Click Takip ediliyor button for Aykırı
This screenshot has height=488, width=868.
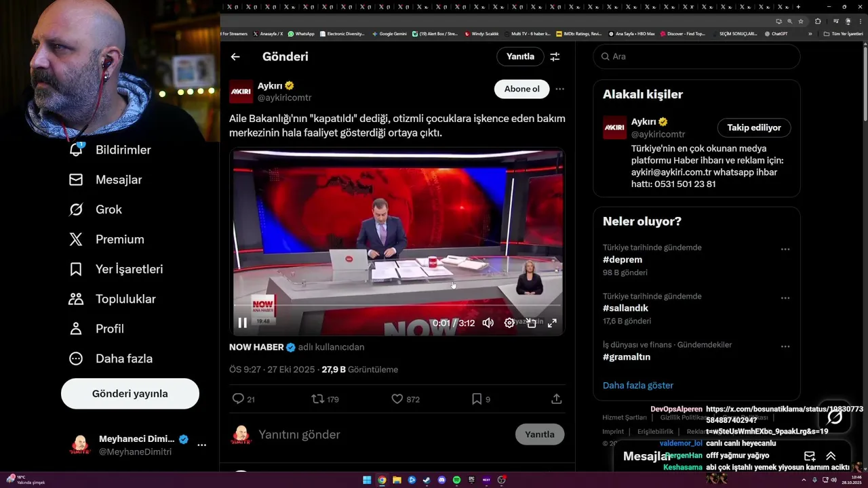coord(754,127)
